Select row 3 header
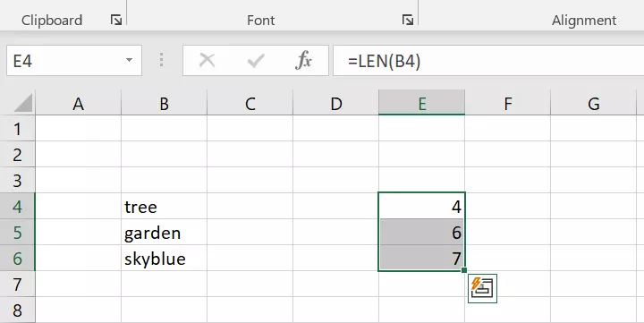Screen dimensions: 644x323 [x=17, y=180]
